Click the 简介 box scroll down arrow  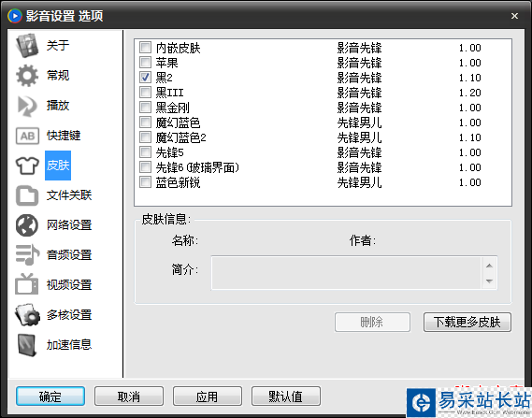[489, 281]
